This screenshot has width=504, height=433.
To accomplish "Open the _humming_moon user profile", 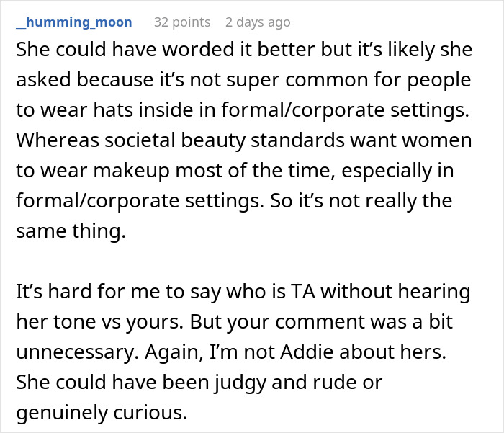I will (x=73, y=22).
